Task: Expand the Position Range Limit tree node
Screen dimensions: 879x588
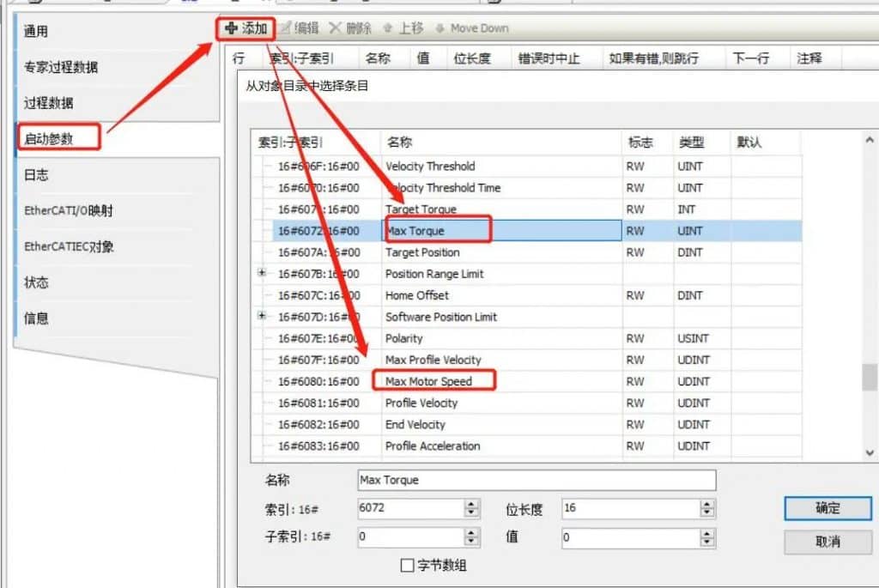Action: 263,273
